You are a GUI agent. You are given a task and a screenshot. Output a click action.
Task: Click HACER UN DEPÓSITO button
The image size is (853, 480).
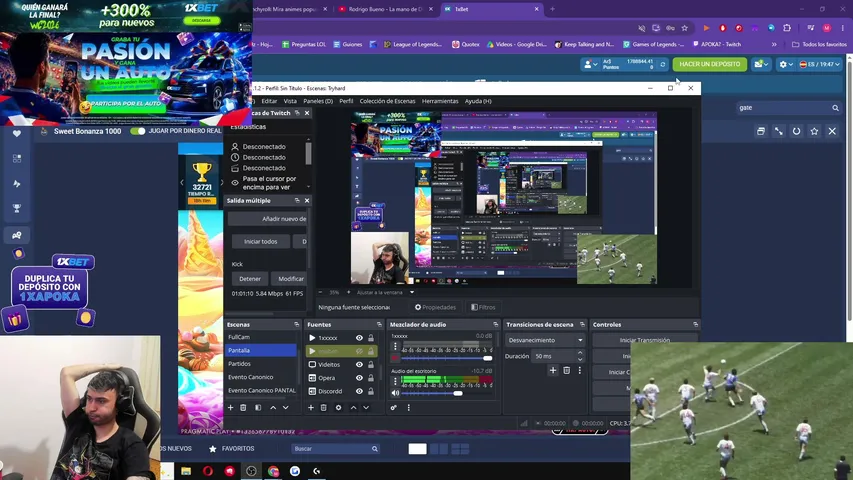coord(709,64)
